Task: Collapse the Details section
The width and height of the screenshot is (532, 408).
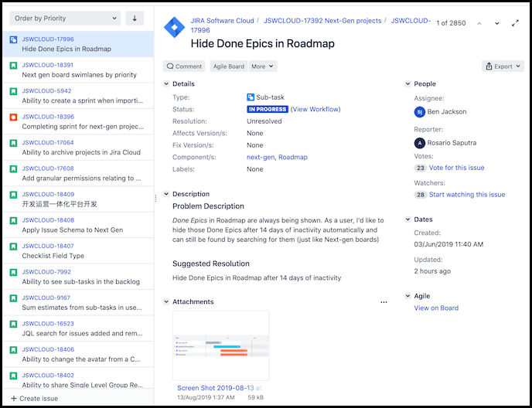Action: (166, 83)
